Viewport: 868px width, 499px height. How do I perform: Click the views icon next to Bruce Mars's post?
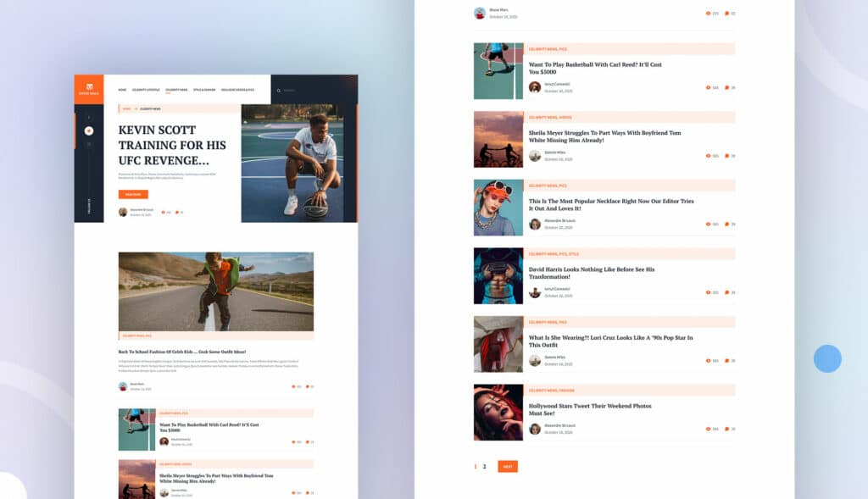click(x=709, y=13)
